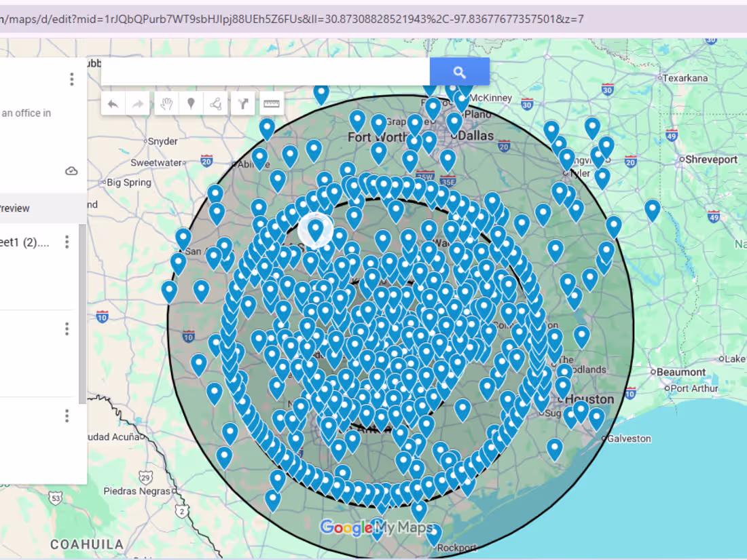Viewport: 747px width, 560px height.
Task: Click the map description text "an office in"
Action: coord(26,113)
